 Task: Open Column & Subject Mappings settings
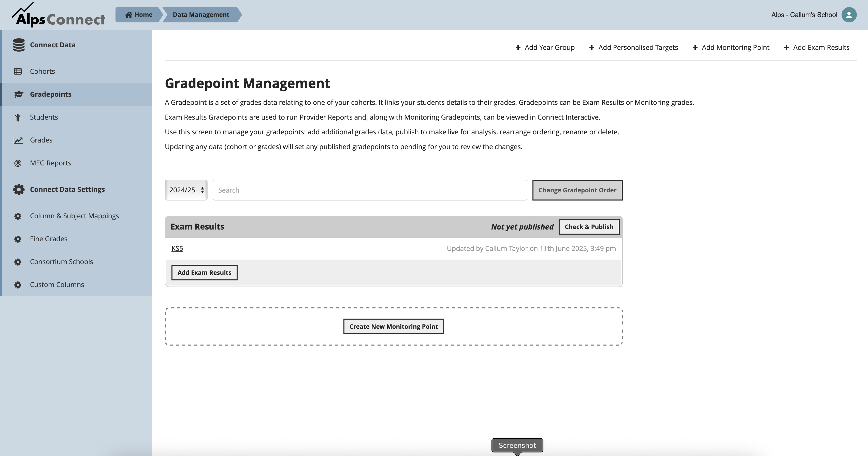[x=77, y=216]
